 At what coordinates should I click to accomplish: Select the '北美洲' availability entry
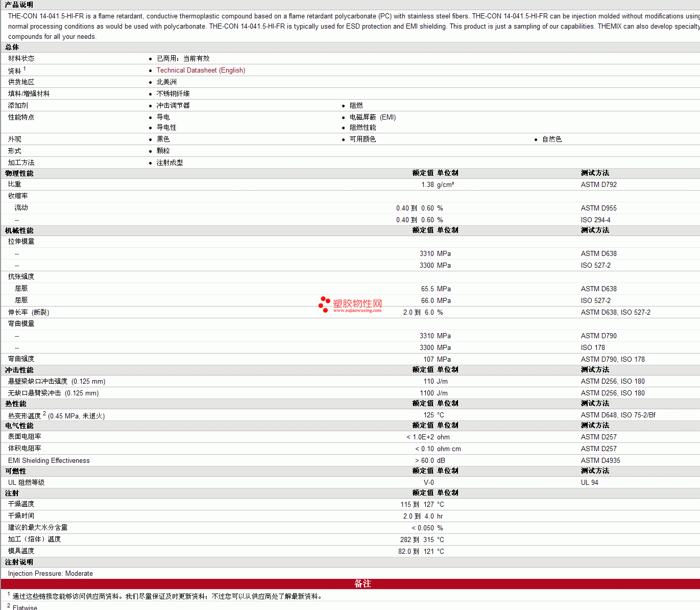166,82
